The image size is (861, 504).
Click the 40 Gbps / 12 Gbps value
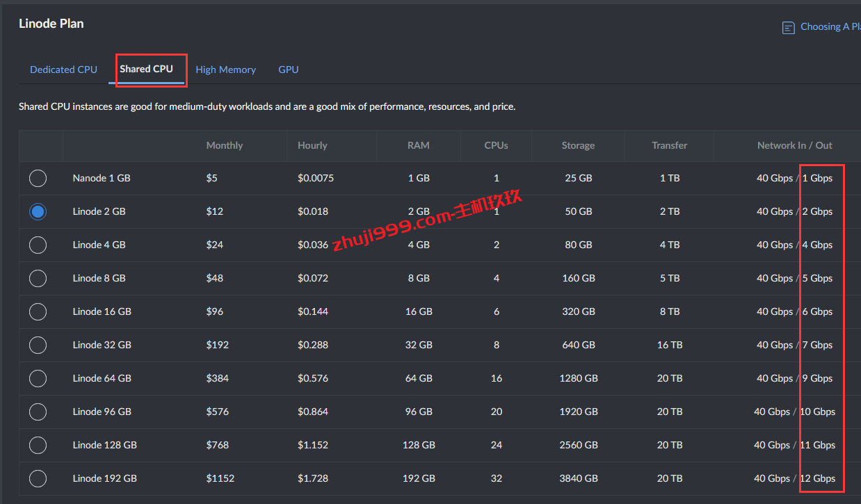click(795, 478)
